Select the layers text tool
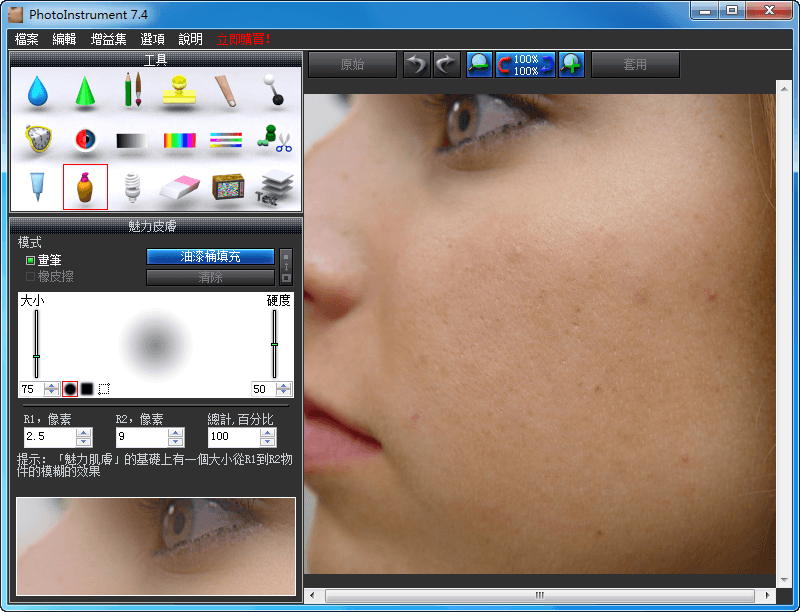Screen dimensions: 800x612 click(274, 187)
